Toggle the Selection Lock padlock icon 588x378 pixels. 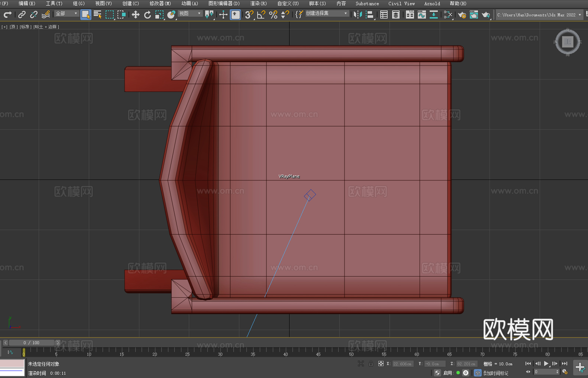371,364
